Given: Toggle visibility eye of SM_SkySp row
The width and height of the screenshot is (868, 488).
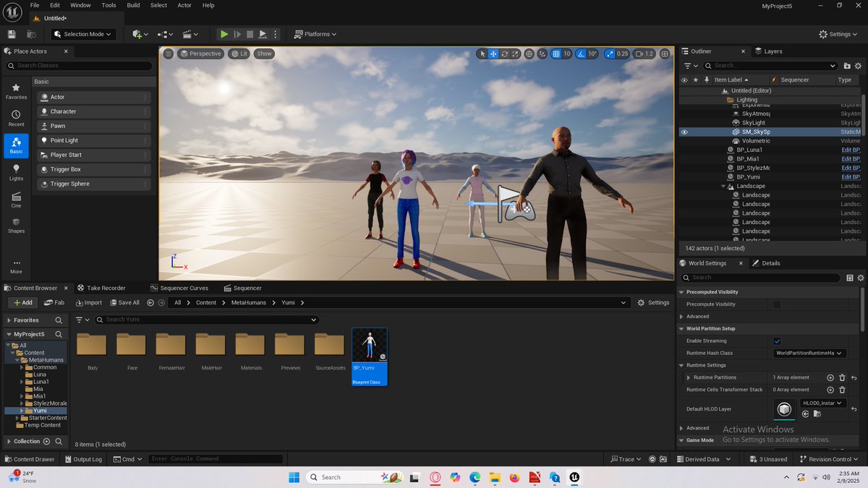Looking at the screenshot, I should click(x=684, y=132).
